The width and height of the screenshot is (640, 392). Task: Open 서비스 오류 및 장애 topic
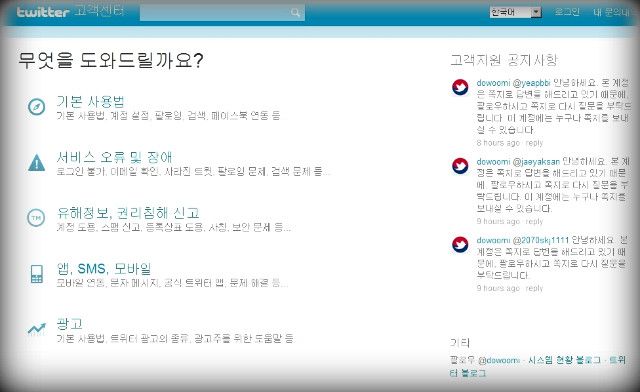[x=114, y=157]
